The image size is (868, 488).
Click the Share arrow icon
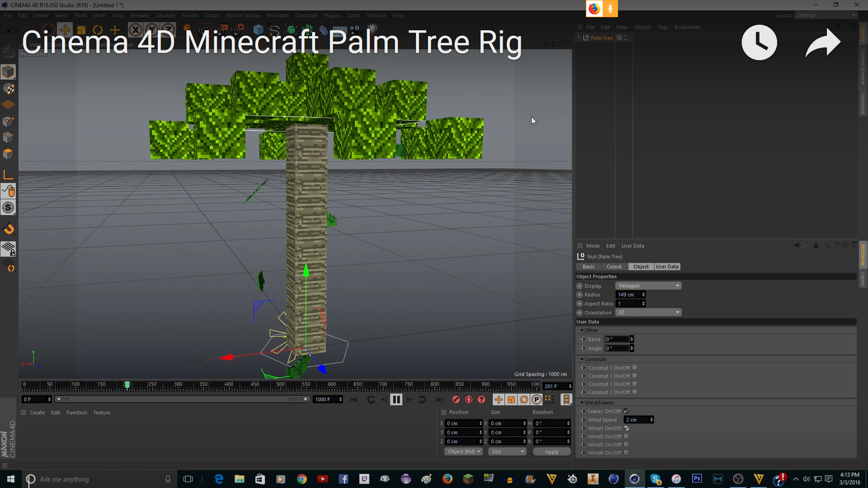tap(823, 42)
